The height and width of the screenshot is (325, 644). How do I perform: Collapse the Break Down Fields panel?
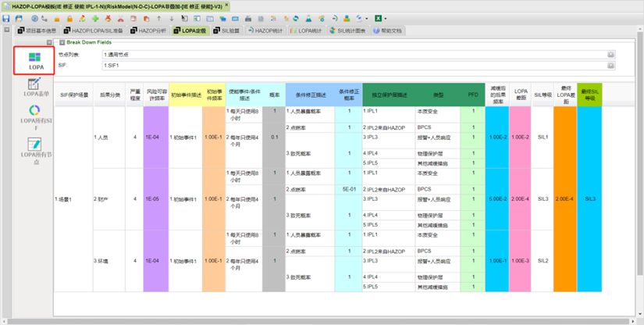tap(61, 41)
